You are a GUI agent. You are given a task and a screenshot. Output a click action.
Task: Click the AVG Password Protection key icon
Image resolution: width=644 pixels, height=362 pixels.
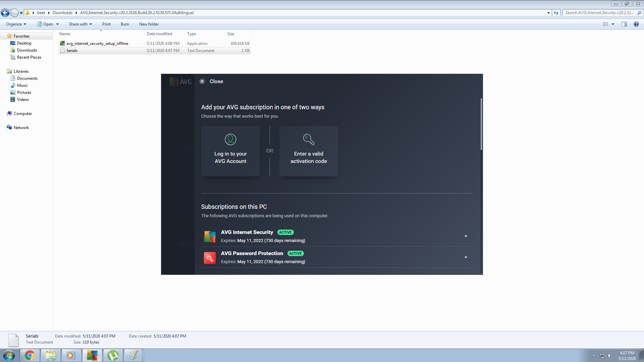[210, 258]
